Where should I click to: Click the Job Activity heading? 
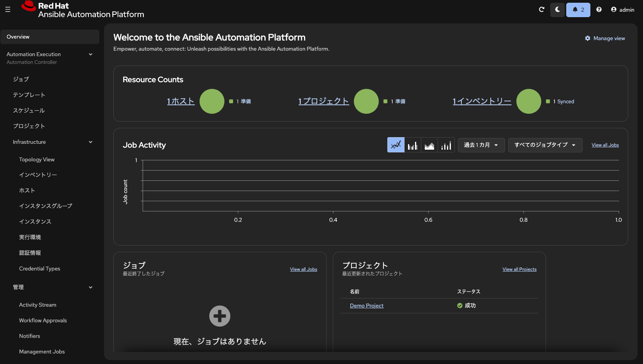point(144,145)
